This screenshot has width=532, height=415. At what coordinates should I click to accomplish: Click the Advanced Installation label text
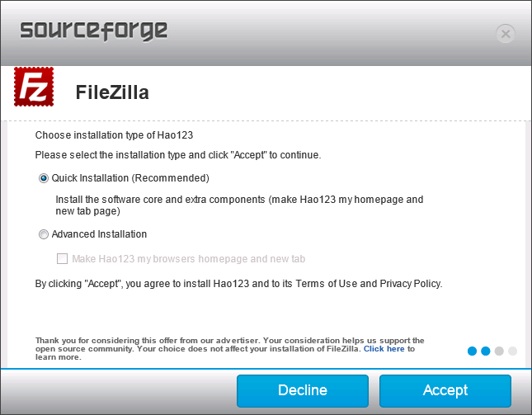(99, 234)
